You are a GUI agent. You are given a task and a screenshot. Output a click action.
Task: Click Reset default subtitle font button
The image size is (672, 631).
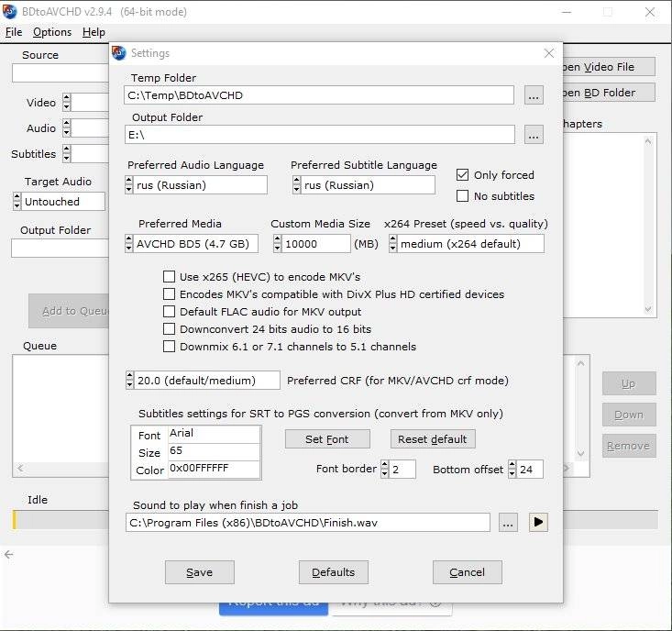(433, 439)
